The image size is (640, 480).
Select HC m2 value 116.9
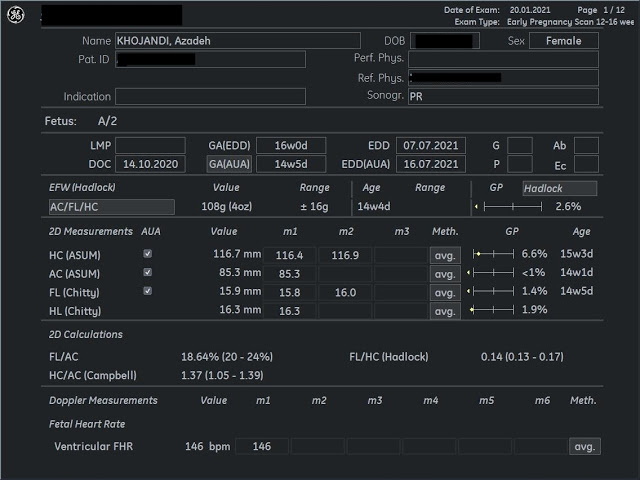point(345,256)
